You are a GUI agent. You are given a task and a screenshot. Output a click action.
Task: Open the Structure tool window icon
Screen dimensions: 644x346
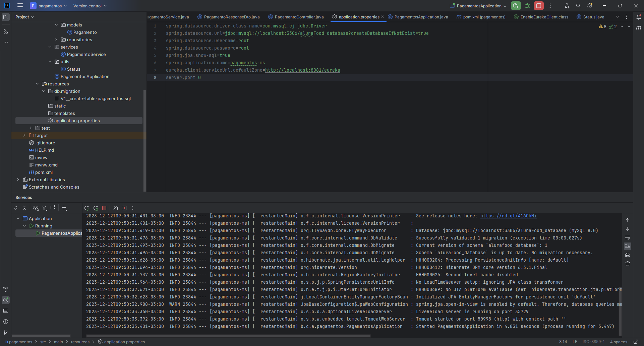pyautogui.click(x=6, y=31)
